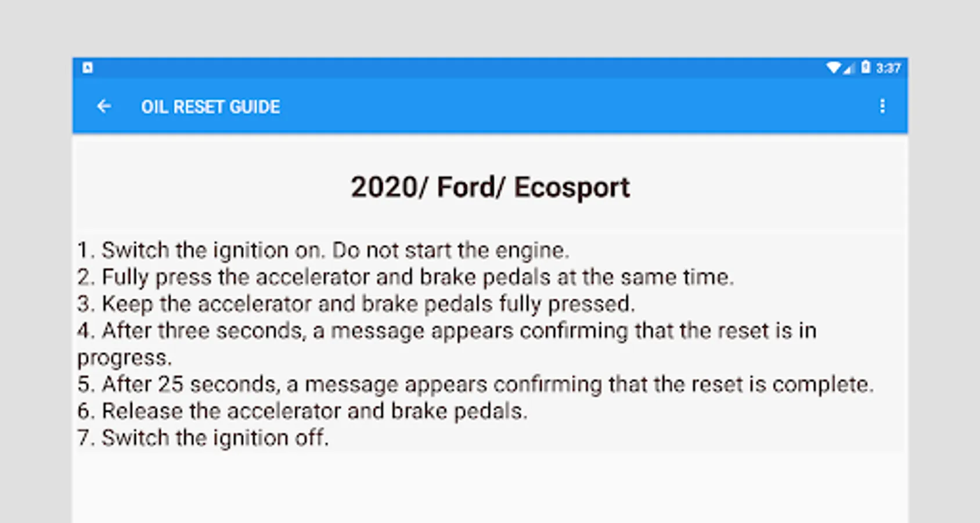Screen dimensions: 980x523
Task: Tap step 6 Release the pedals text
Action: coord(302,411)
